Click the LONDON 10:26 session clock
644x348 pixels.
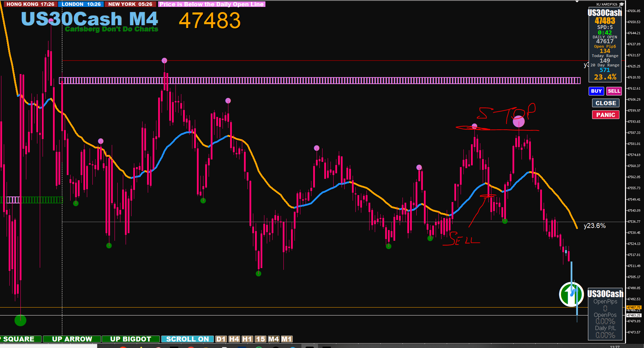pos(81,4)
